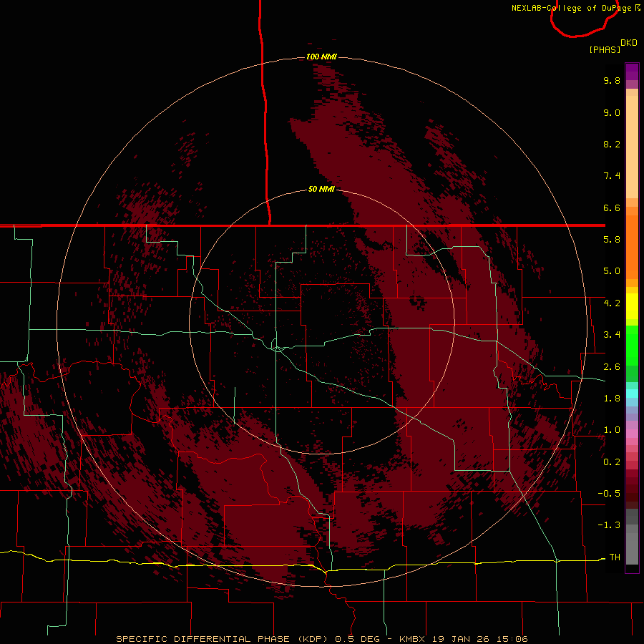Click the bright green segment of color bar
The image size is (644, 644).
632,345
